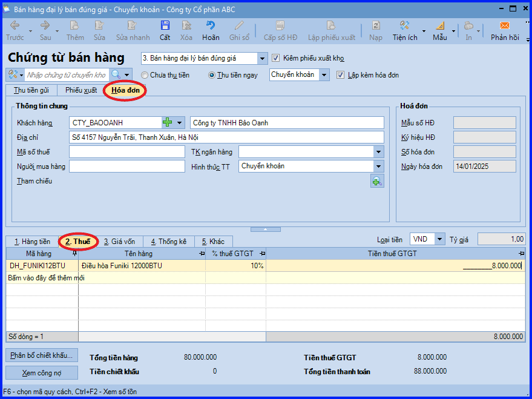Toggle the Lập kèm hóa đơn checkbox
Viewport: 532px width, 399px height.
pos(340,75)
